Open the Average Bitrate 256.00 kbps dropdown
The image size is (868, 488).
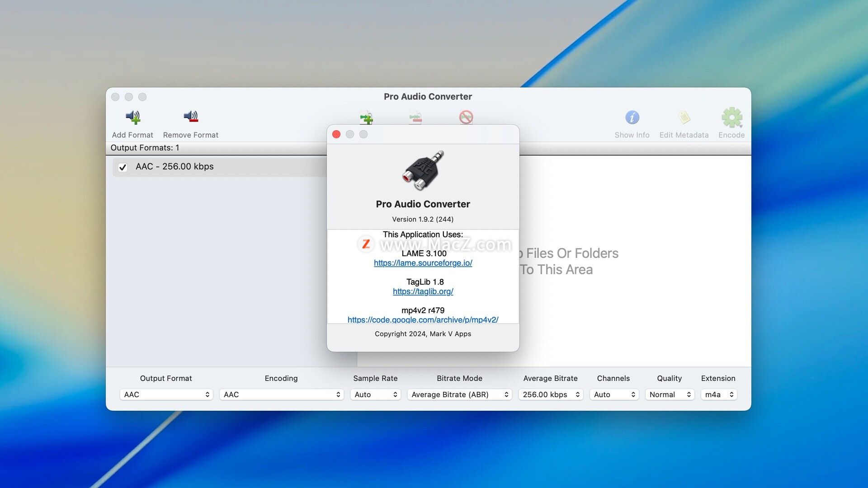tap(551, 394)
